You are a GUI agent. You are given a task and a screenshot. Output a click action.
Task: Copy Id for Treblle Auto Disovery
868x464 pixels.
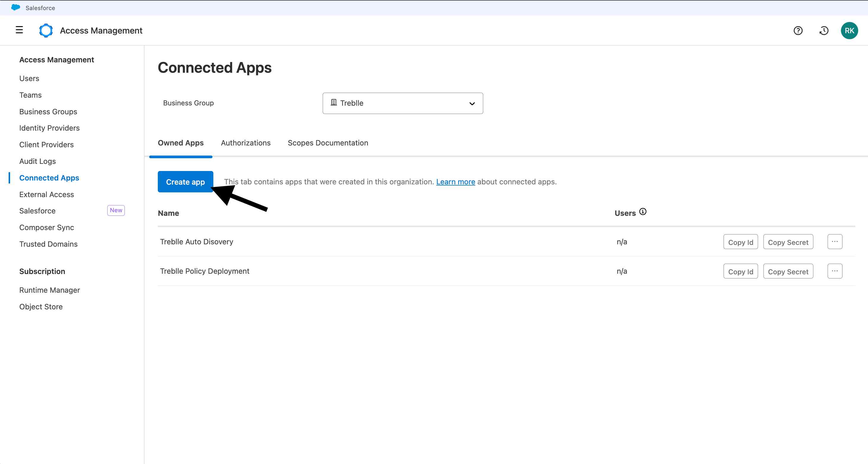coord(740,242)
